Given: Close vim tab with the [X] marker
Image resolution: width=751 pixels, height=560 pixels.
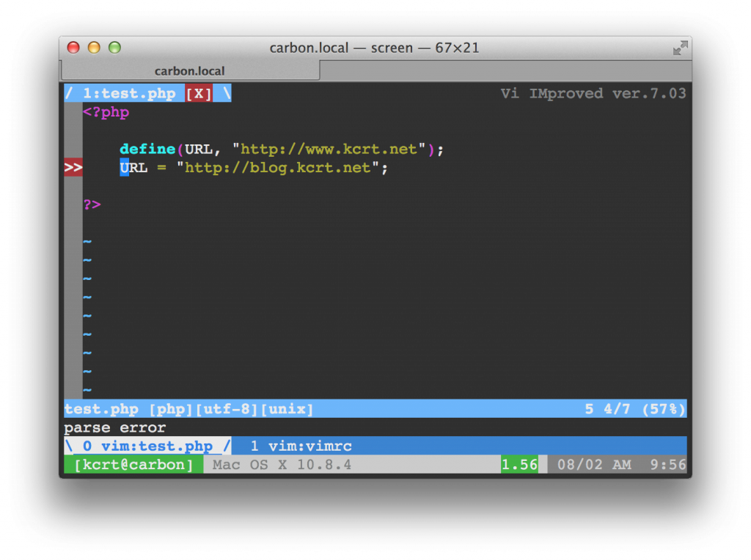Looking at the screenshot, I should pos(199,93).
